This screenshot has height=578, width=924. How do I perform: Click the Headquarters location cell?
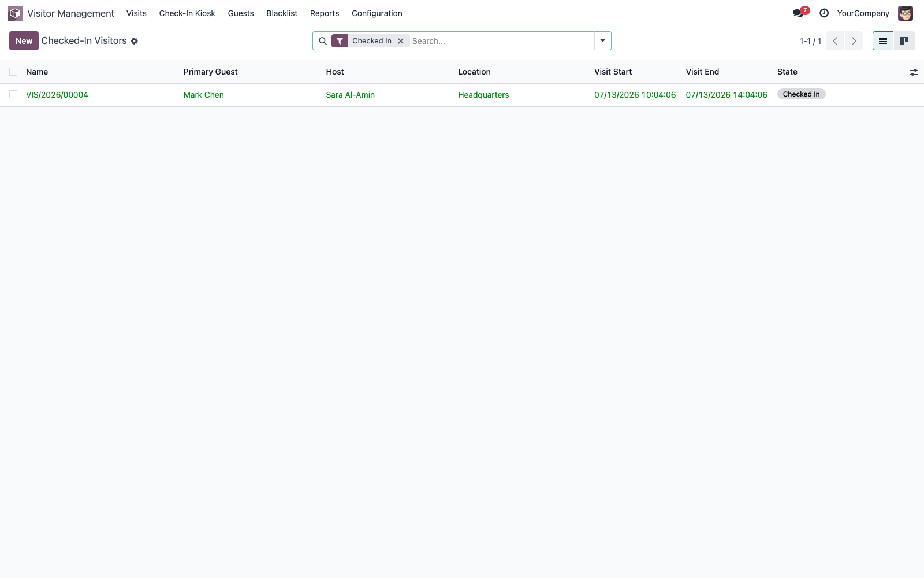[x=483, y=95]
